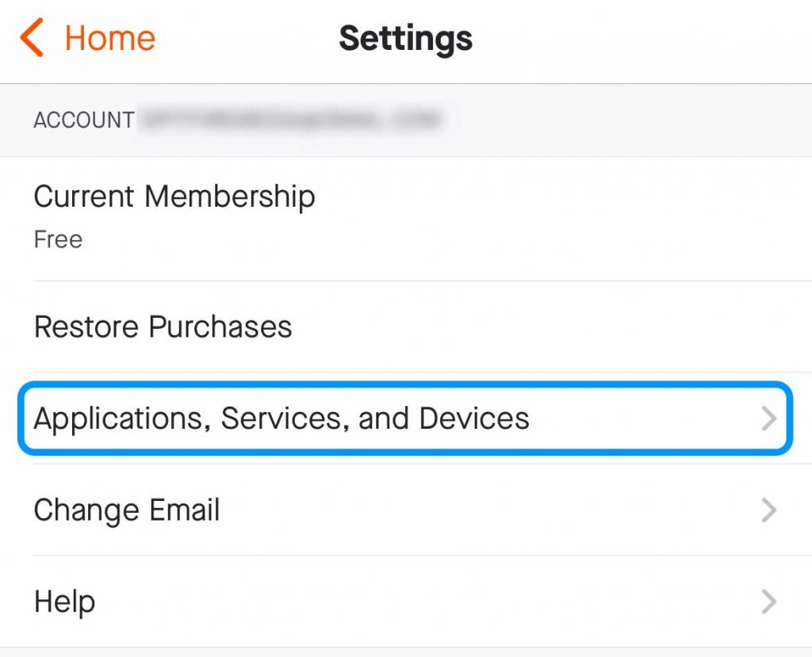Tap the orange back arrow icon

pos(32,38)
